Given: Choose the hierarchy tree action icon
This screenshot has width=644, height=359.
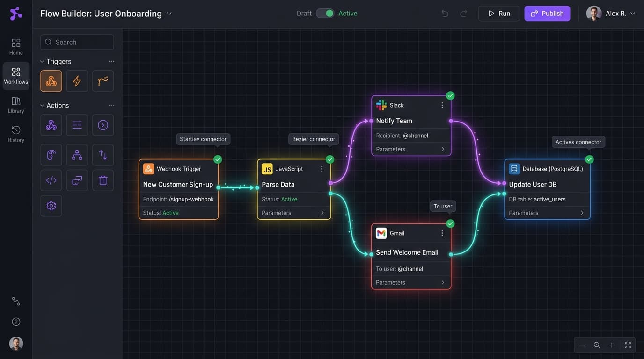Looking at the screenshot, I should pyautogui.click(x=77, y=155).
